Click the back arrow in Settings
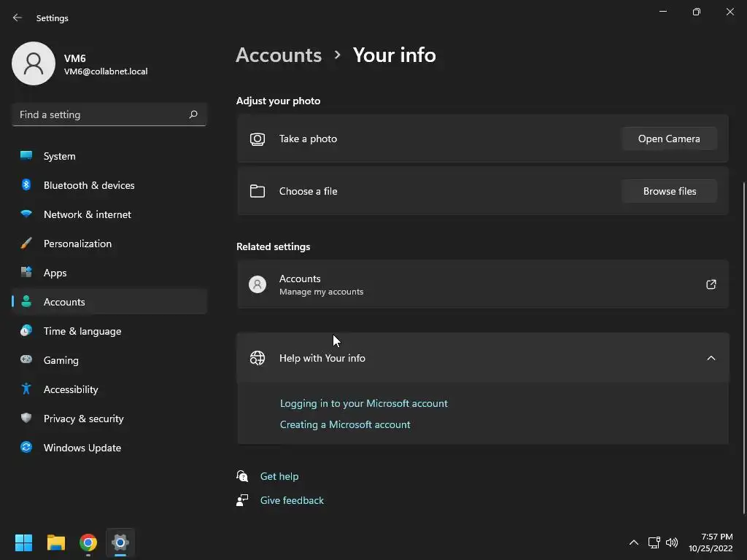Image resolution: width=747 pixels, height=560 pixels. tap(18, 17)
